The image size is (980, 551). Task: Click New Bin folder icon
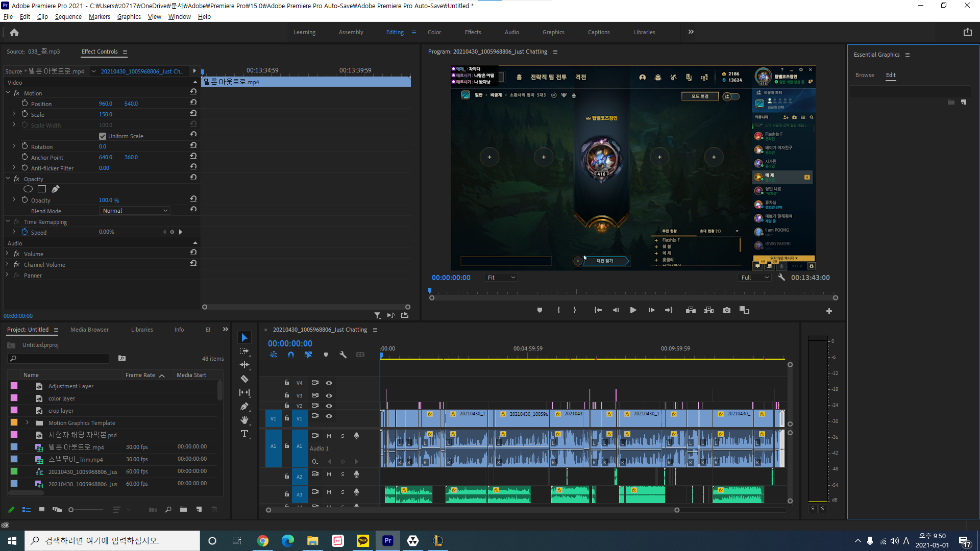point(183,509)
